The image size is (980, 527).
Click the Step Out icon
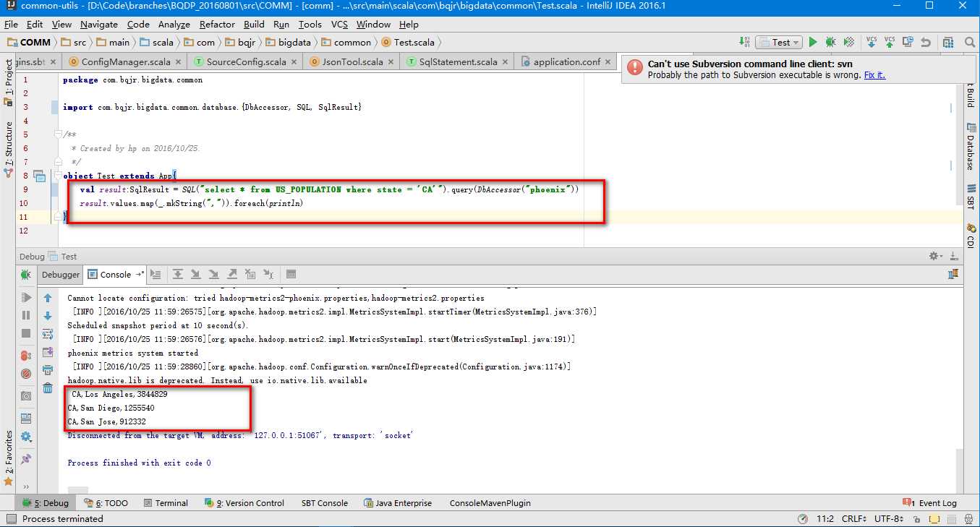232,275
